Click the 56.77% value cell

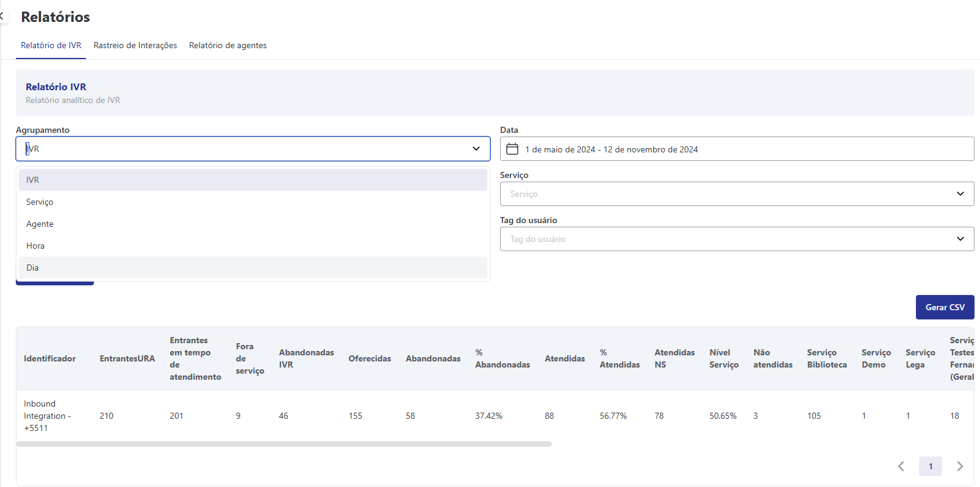pyautogui.click(x=613, y=416)
